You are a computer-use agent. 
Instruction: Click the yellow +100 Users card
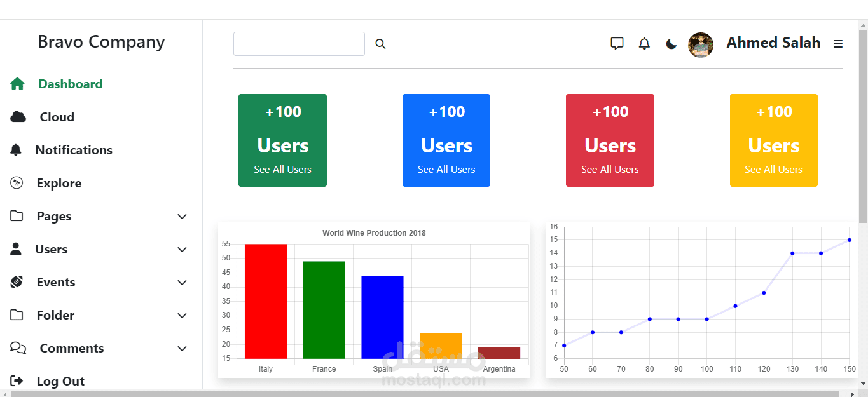pyautogui.click(x=774, y=140)
